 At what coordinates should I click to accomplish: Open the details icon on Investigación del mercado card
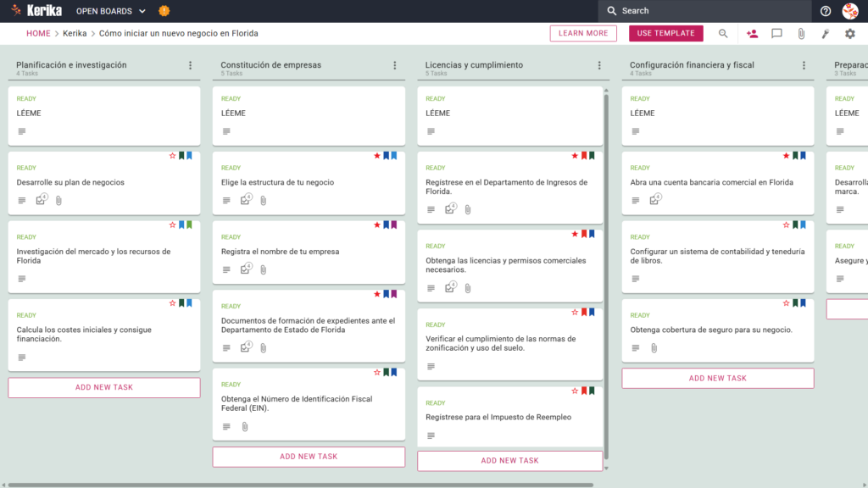tap(21, 279)
